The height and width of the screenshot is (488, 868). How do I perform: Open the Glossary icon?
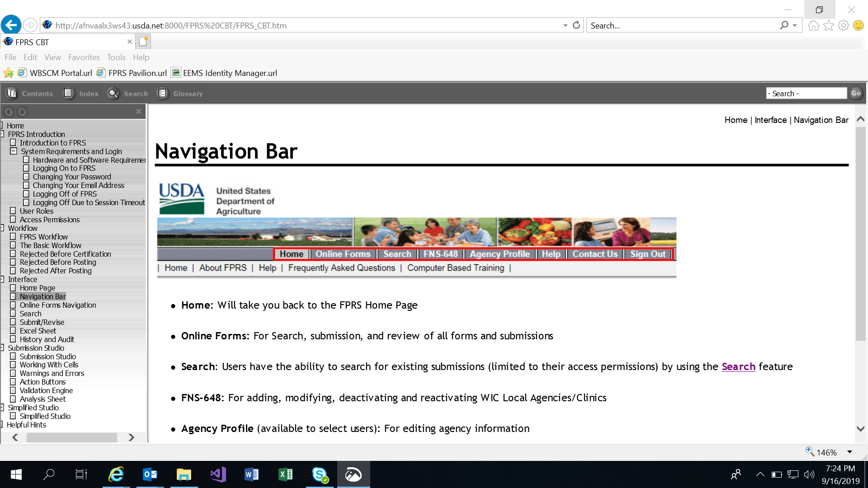pos(162,94)
